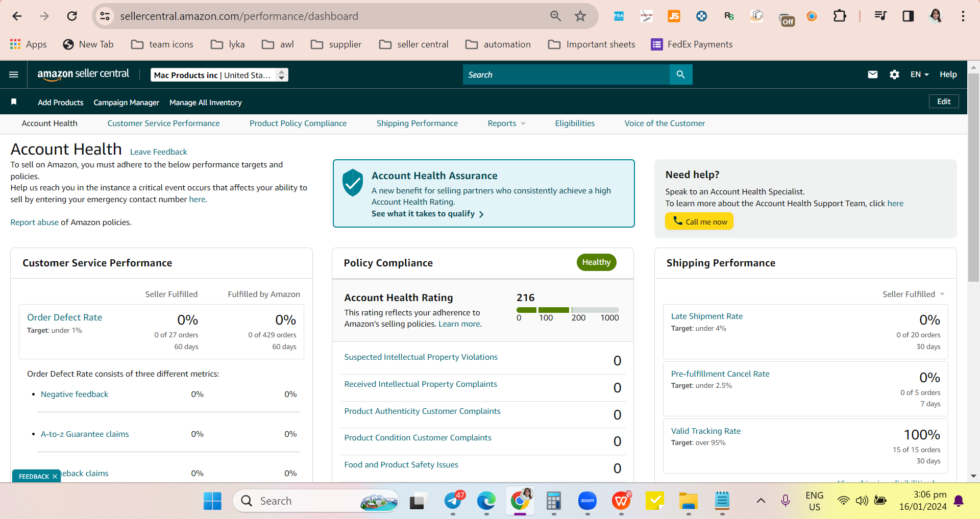
Task: Open A-to-z Guarantee claims link
Action: 85,434
